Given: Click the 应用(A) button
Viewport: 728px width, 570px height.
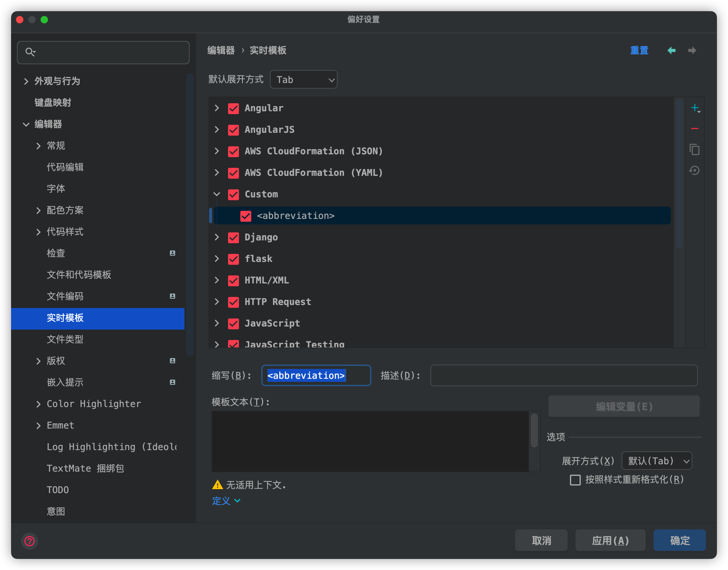Looking at the screenshot, I should tap(610, 540).
